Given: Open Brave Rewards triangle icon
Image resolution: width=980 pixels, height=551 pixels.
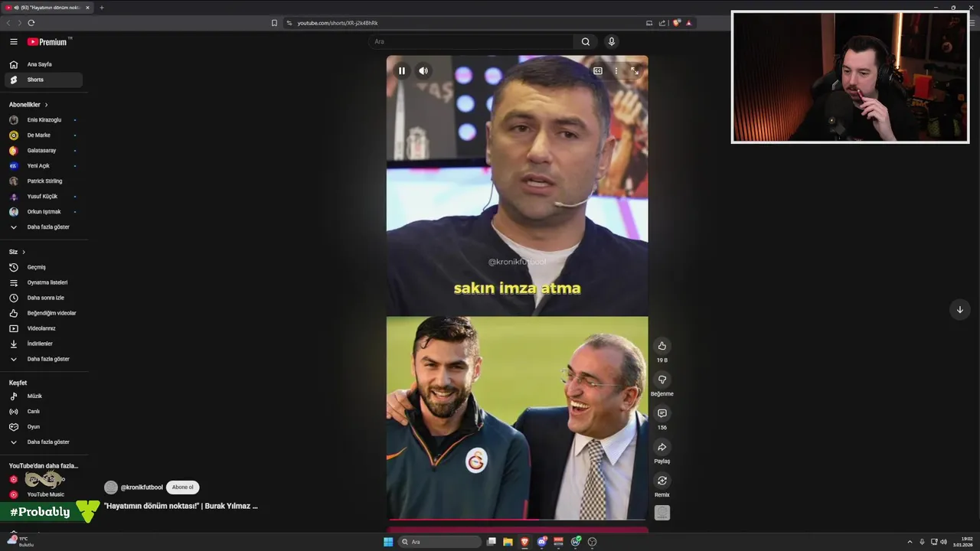Looking at the screenshot, I should 688,23.
